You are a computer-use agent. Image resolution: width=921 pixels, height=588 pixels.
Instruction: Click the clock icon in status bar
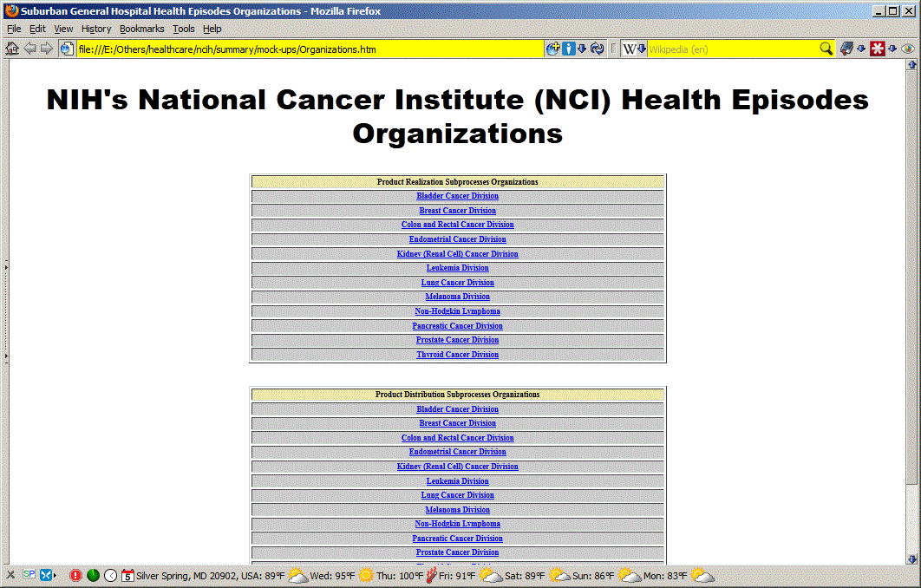[x=110, y=576]
